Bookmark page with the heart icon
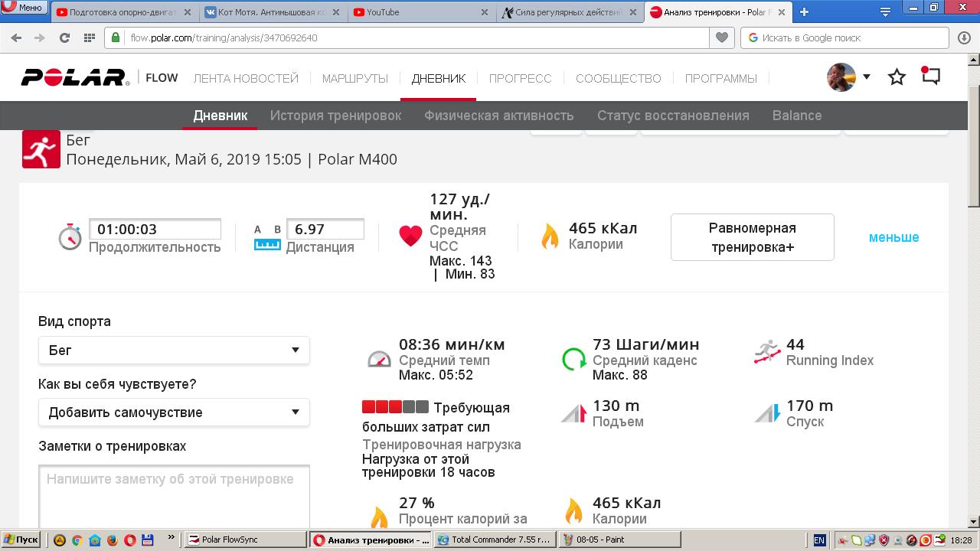The width and height of the screenshot is (980, 551). click(x=721, y=37)
